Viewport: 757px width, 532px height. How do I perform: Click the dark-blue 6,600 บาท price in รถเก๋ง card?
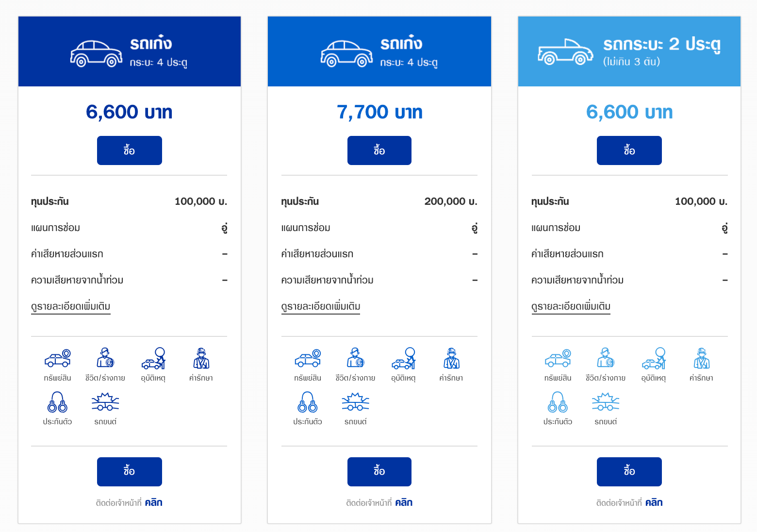pyautogui.click(x=129, y=112)
